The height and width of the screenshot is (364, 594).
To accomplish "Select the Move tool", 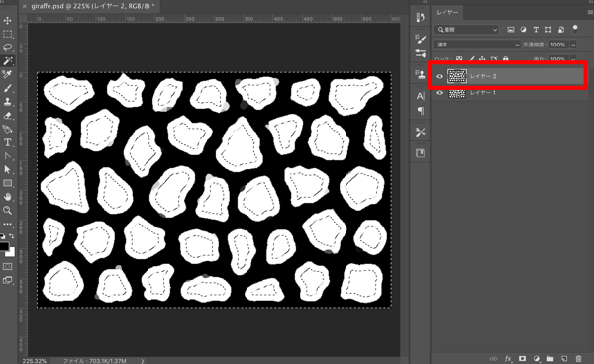I will click(x=8, y=20).
